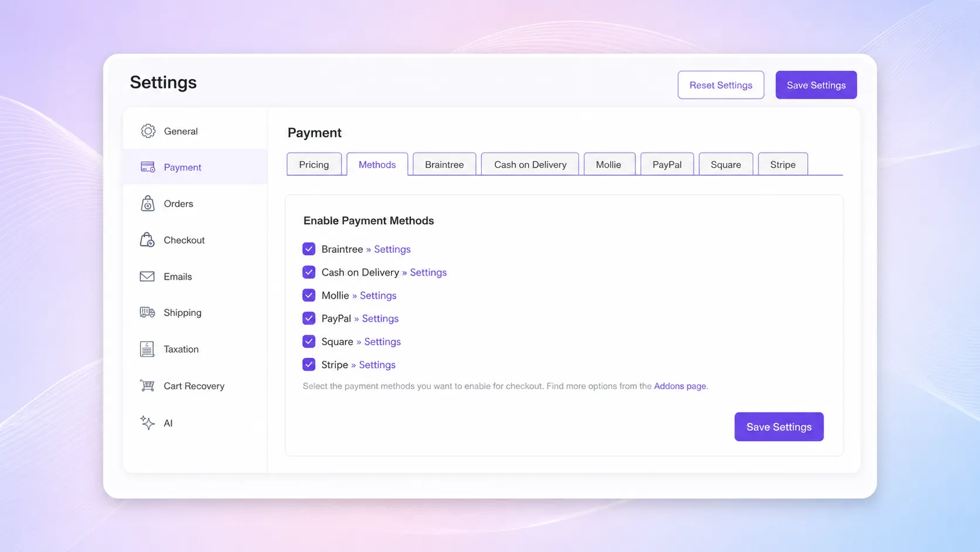Click the "Settings" page title
The width and height of the screenshot is (980, 552).
pyautogui.click(x=163, y=82)
